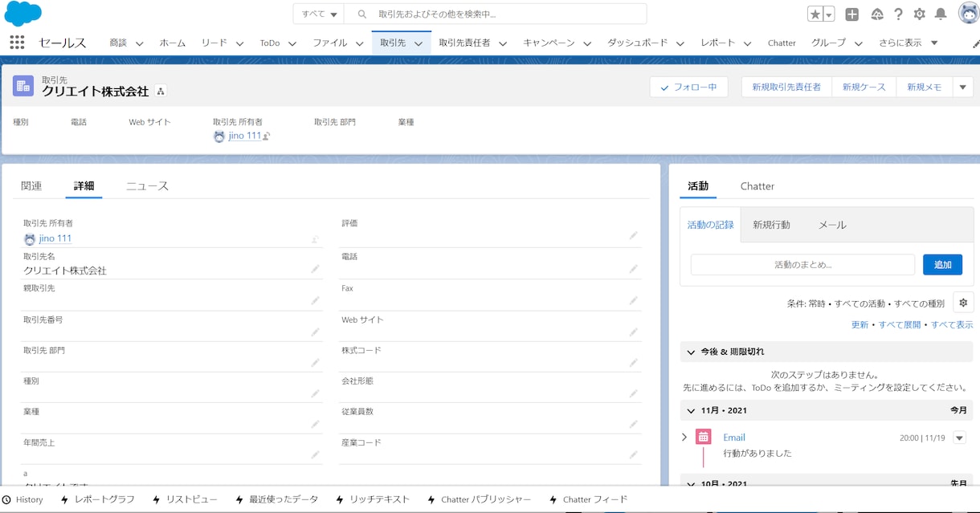Go to the ホーム navigation tab
Viewport: 980px width, 513px height.
point(173,43)
